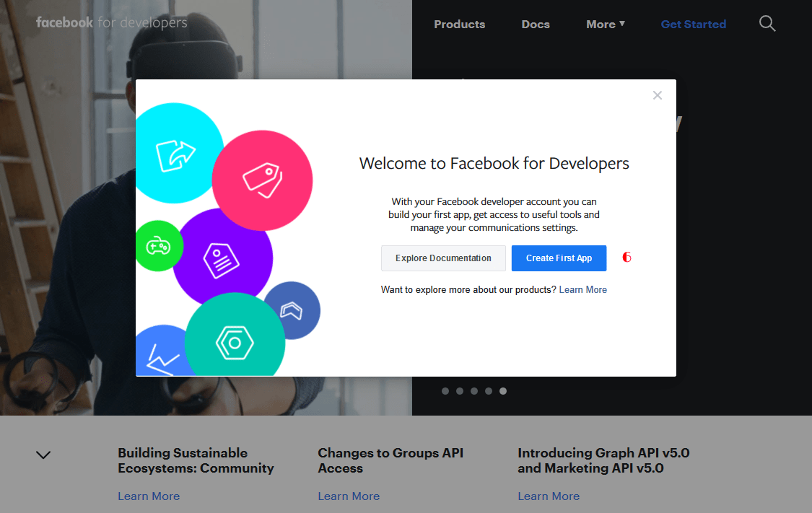
Task: Click the Get Started link
Action: click(x=694, y=25)
